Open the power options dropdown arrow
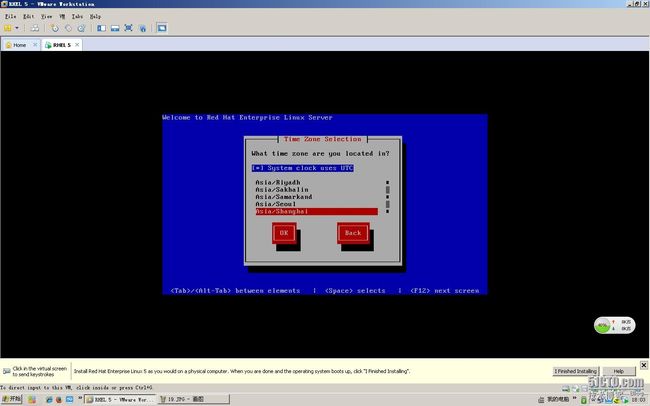The width and height of the screenshot is (650, 406). tap(17, 28)
